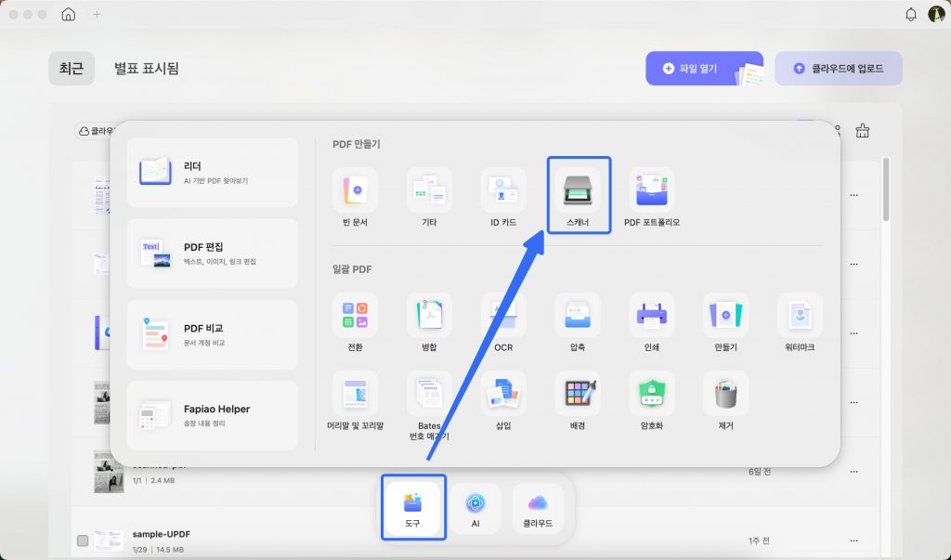Click the 파일 열기 button

coord(704,69)
